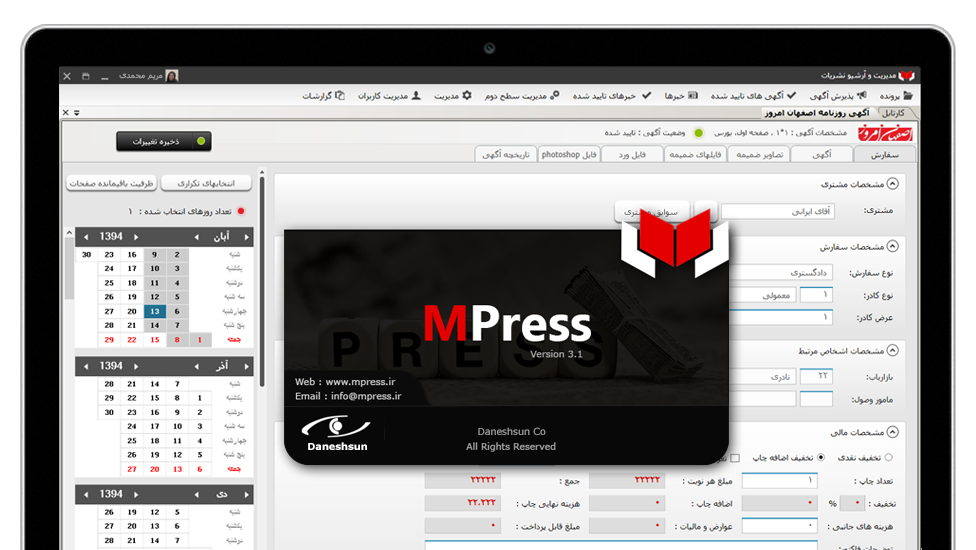Click the اصفهان امروز newspaper logo
Screen dimensions: 976x550
[x=886, y=133]
